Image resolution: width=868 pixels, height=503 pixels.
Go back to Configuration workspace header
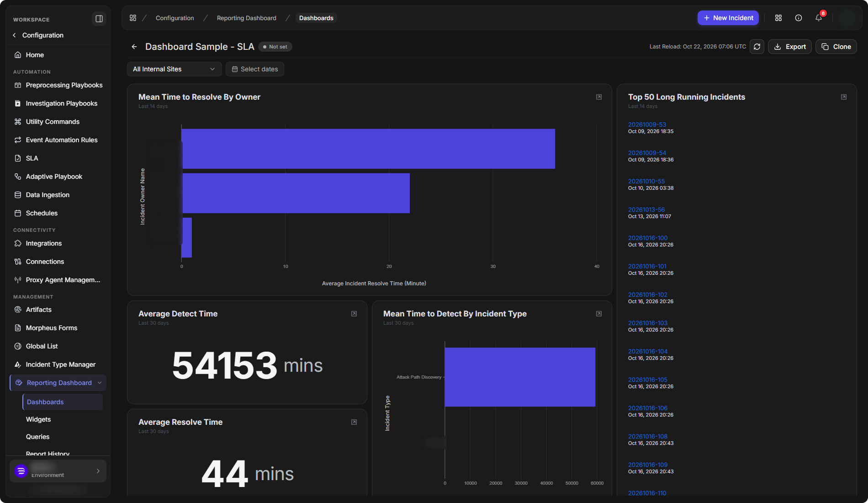[x=38, y=35]
